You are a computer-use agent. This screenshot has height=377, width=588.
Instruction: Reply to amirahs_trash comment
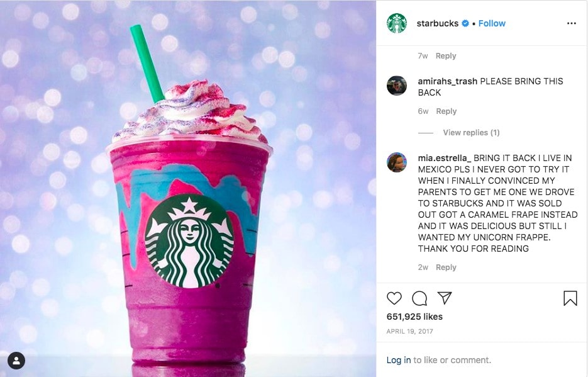coord(447,111)
